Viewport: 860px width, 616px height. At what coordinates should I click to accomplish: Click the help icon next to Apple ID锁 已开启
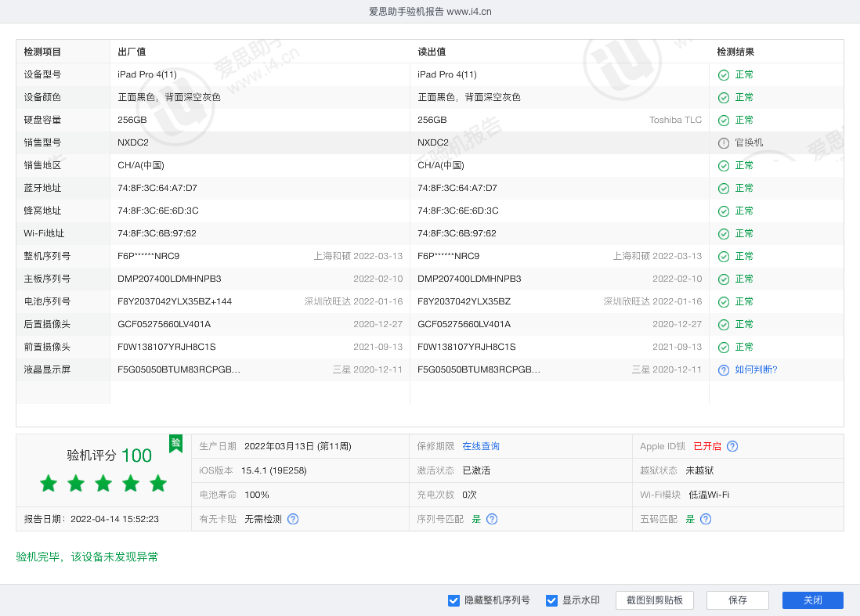pos(732,446)
